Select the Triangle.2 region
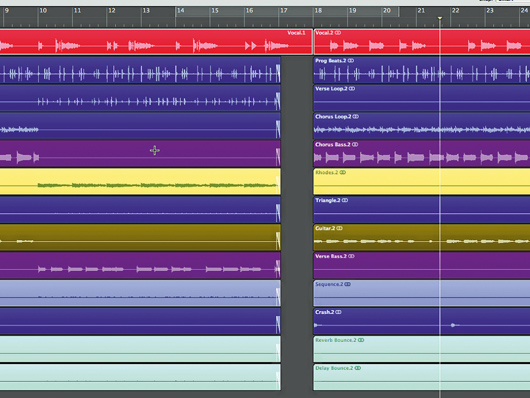This screenshot has width=530, height=398. click(x=421, y=209)
